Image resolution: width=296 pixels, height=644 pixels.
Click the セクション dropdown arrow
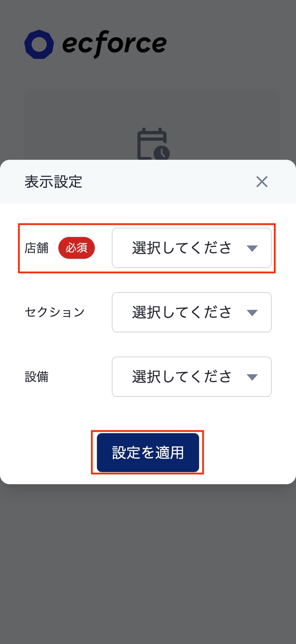tap(252, 313)
